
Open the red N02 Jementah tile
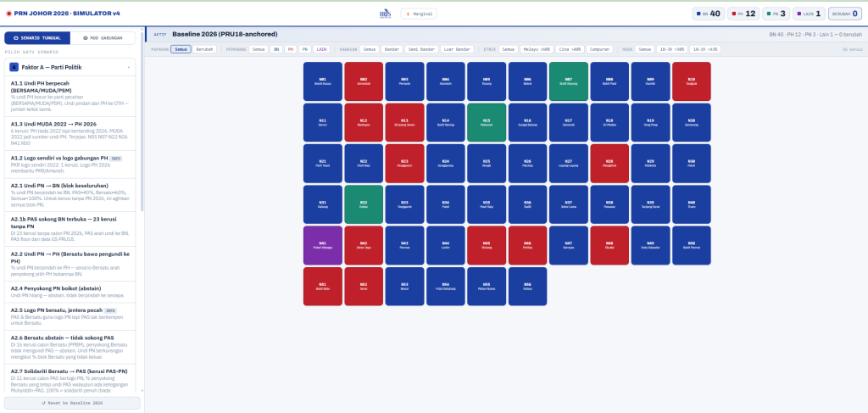pos(363,81)
